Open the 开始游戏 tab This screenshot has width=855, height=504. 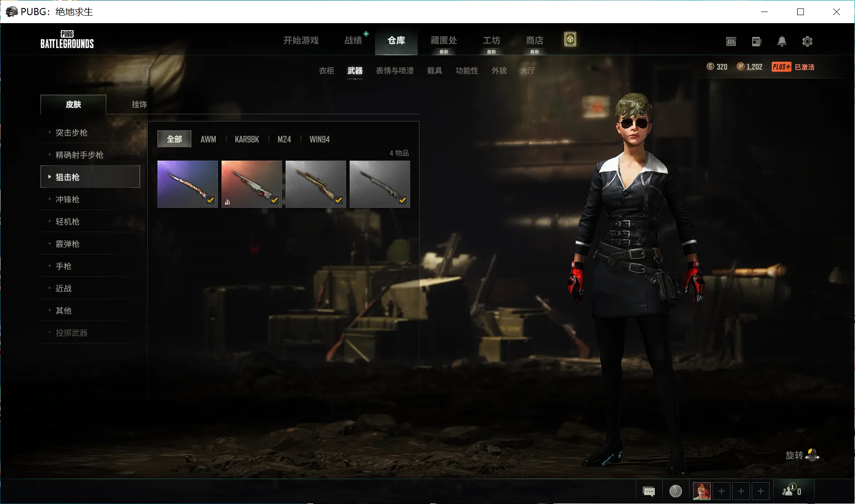pyautogui.click(x=301, y=40)
